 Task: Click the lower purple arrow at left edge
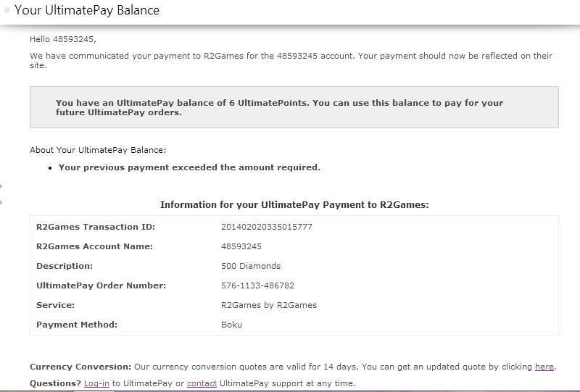pos(1,201)
